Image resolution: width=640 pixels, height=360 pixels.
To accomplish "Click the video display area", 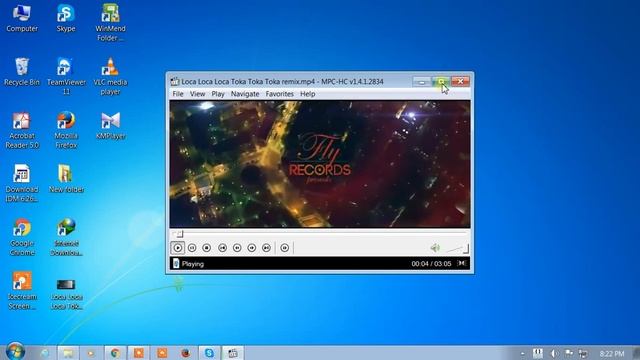I will coord(320,164).
